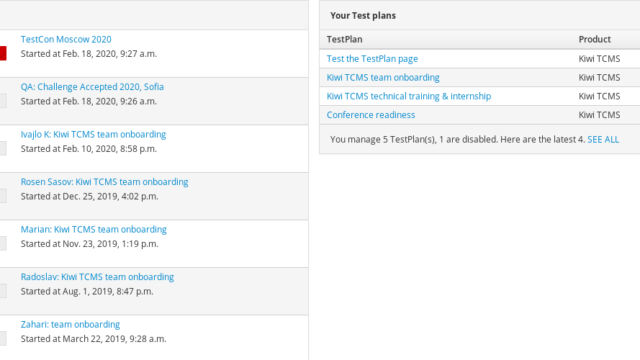Click the TestPlan column header
The image size is (640, 360).
pyautogui.click(x=344, y=40)
